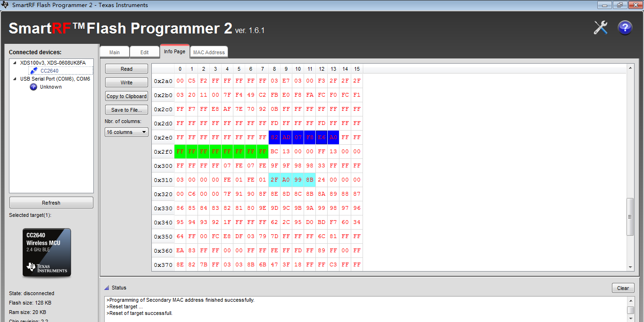Switch to the MAC Address tab

209,52
